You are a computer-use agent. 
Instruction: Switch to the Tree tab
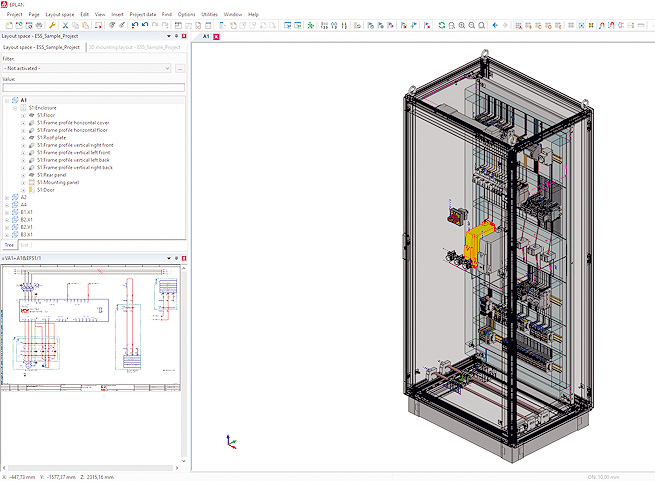pos(9,245)
